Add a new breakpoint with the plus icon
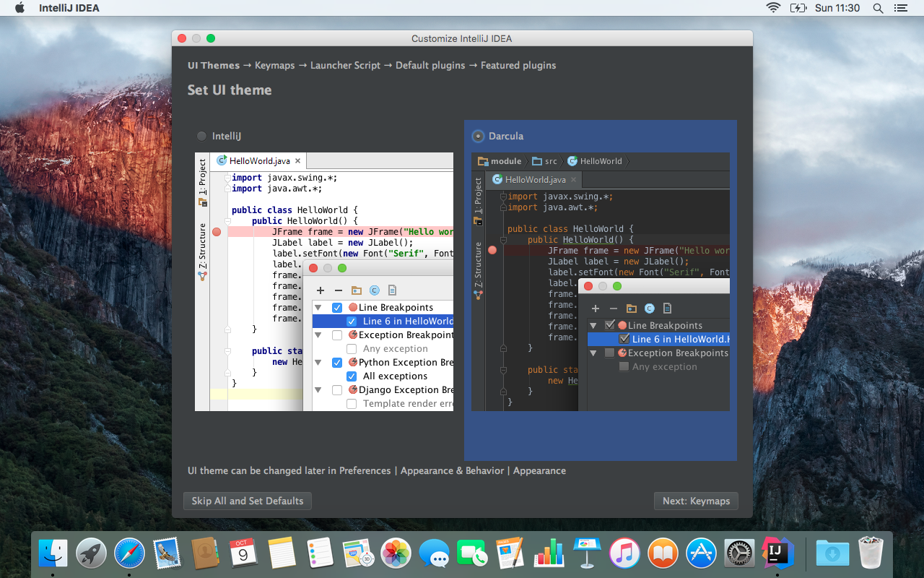Screen dimensions: 924x578 pos(320,290)
